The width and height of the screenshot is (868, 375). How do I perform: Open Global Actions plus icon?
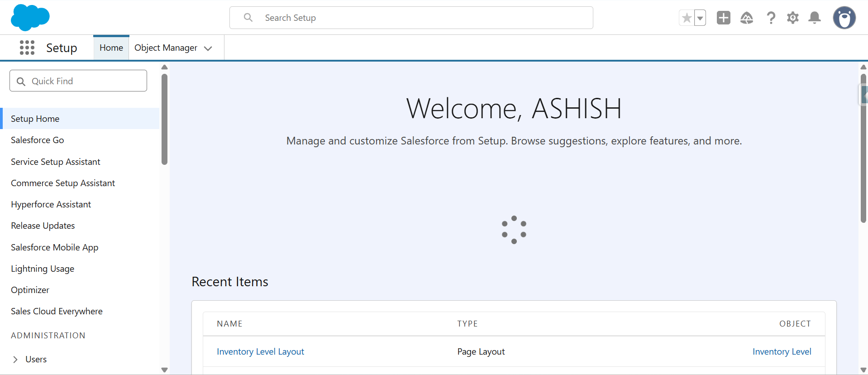723,18
